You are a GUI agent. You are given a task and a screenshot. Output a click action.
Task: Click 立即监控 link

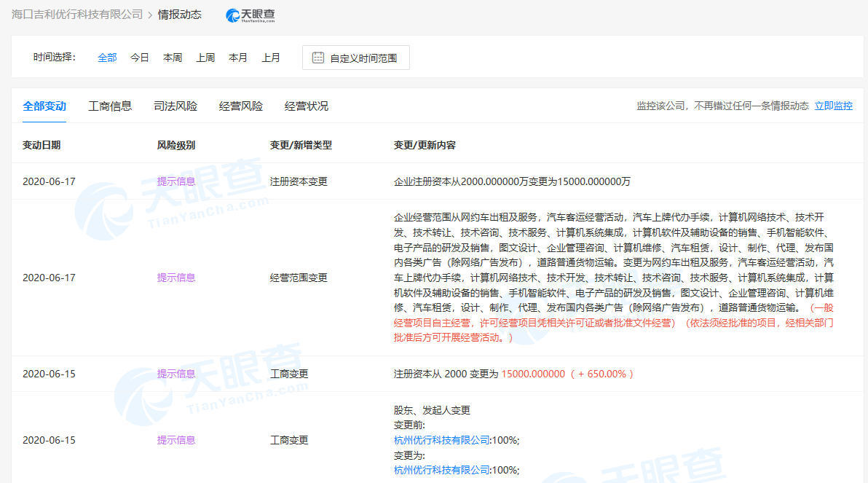833,106
